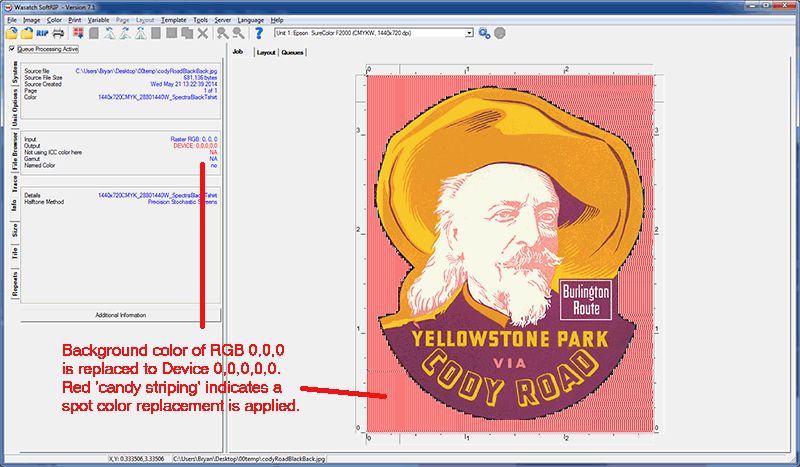Open the Print menu
This screenshot has width=800, height=467.
74,20
